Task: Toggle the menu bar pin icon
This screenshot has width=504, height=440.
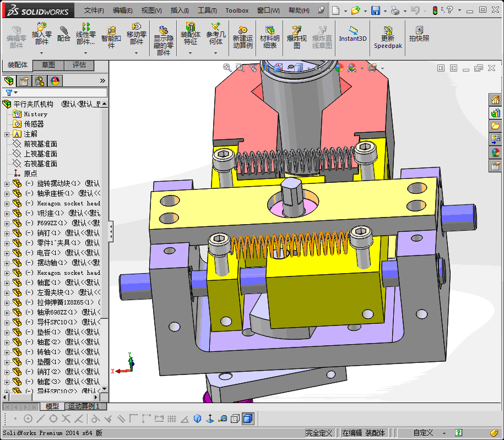Action: [x=321, y=10]
